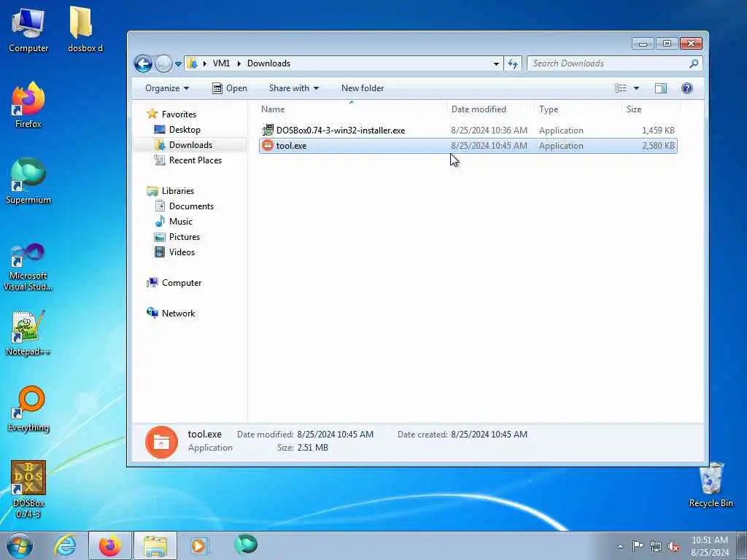Screen dimensions: 747x560
Task: Select Computer in navigation pane
Action: coord(182,283)
